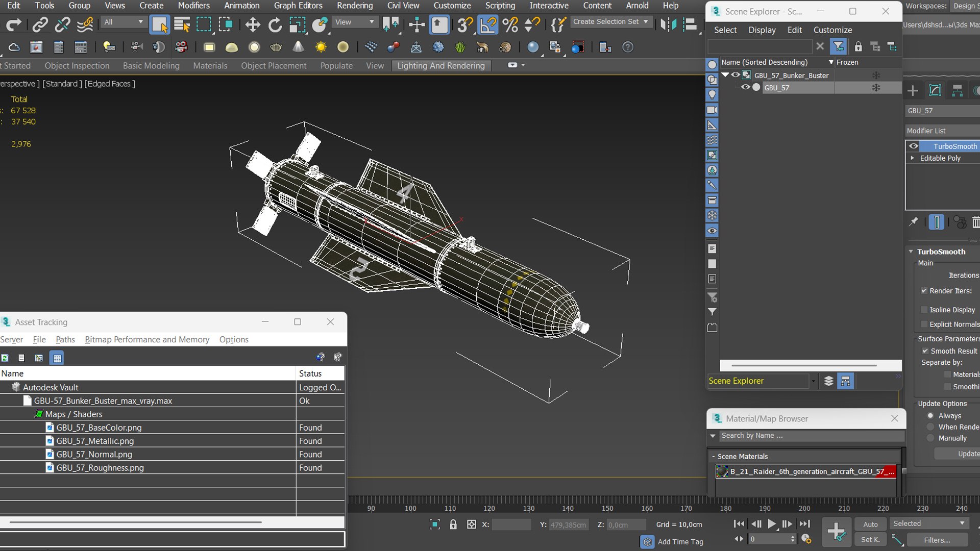Toggle visibility of GBU_57_Bunker_Buster layer
Viewport: 980px width, 551px height.
(x=736, y=75)
